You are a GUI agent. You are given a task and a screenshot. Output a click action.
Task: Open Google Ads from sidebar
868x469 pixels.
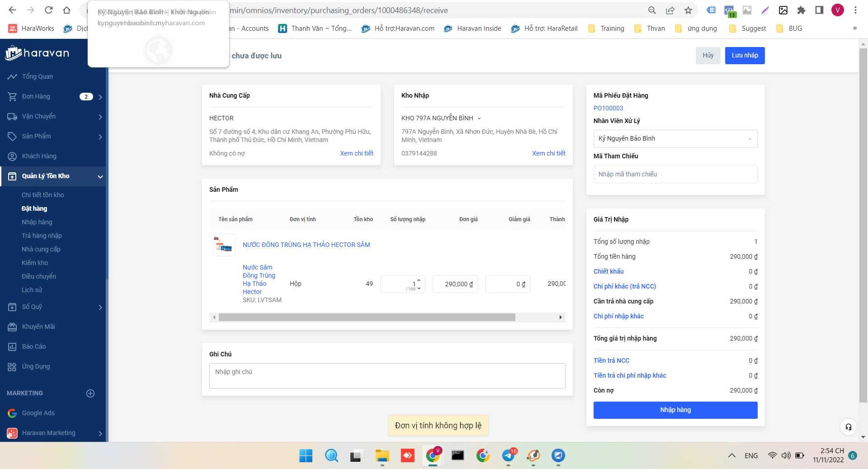[x=38, y=413]
